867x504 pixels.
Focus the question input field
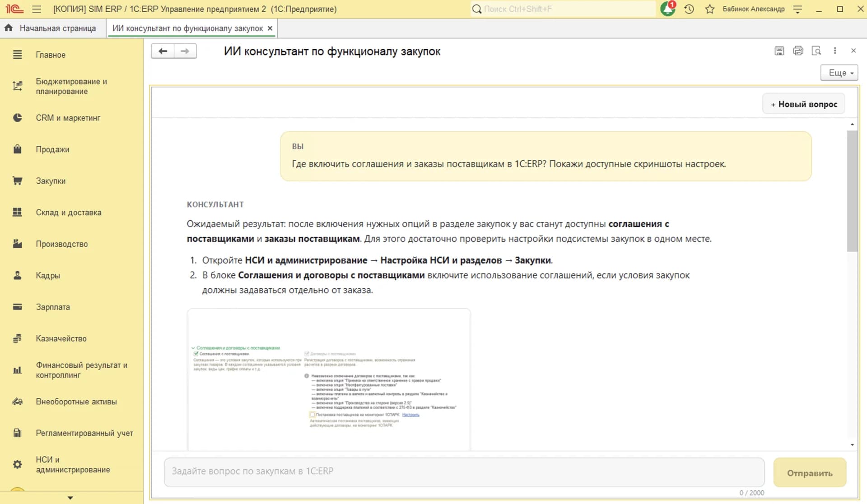464,472
